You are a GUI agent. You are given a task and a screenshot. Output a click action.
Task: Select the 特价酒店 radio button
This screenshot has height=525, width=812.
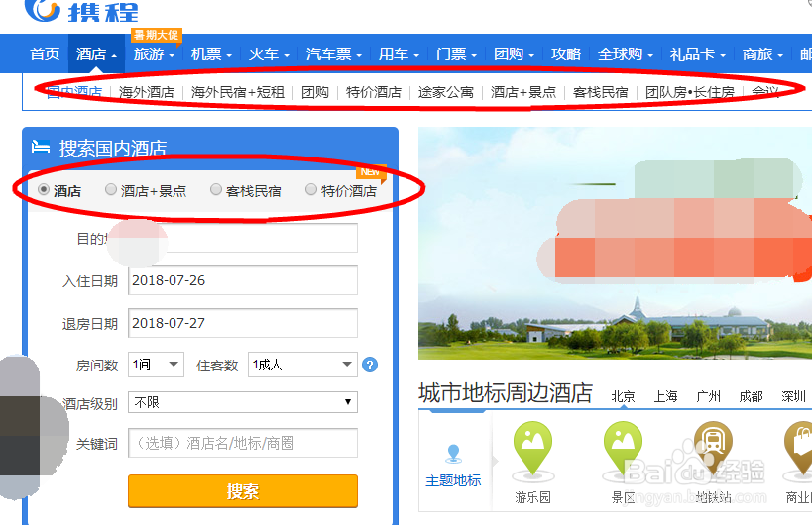coord(310,190)
